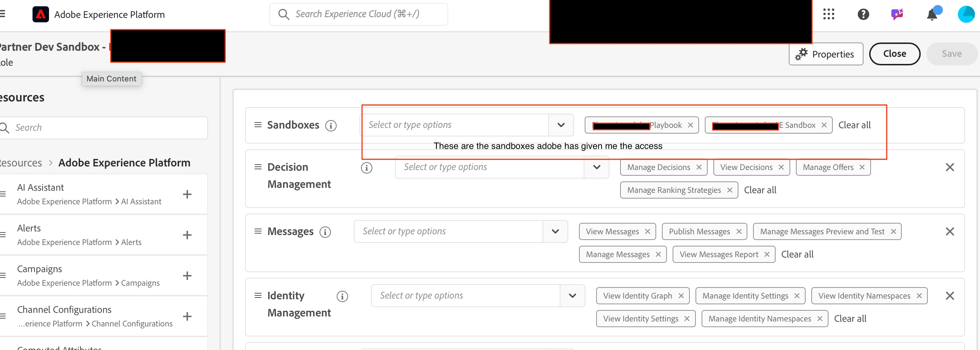Image resolution: width=980 pixels, height=350 pixels.
Task: Select the AI Assistant resource item
Action: [x=104, y=194]
